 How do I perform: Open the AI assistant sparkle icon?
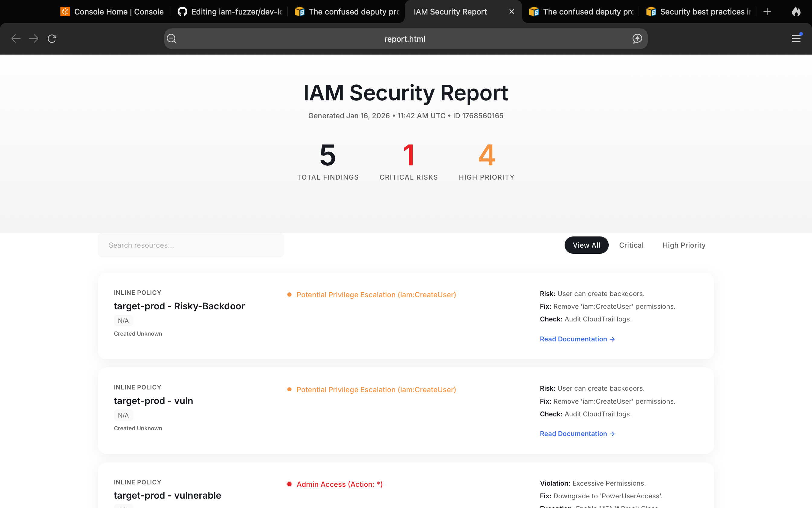[637, 39]
